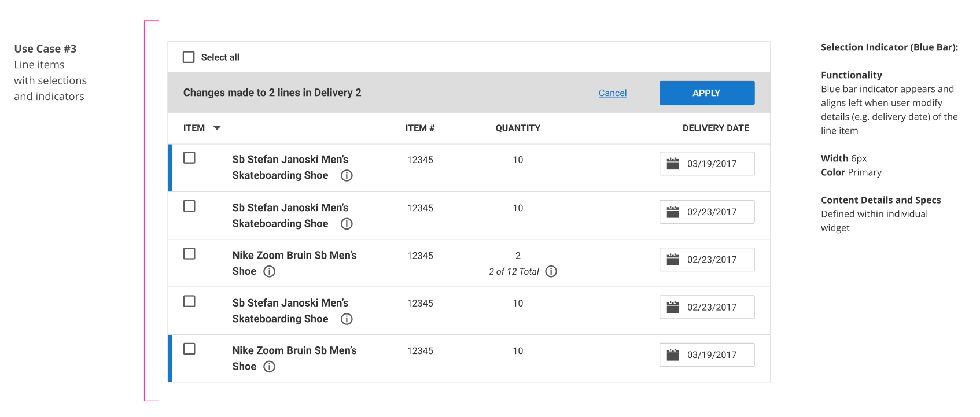The image size is (980, 417).
Task: Click info icon beside '2 of 12 Total'
Action: point(551,271)
